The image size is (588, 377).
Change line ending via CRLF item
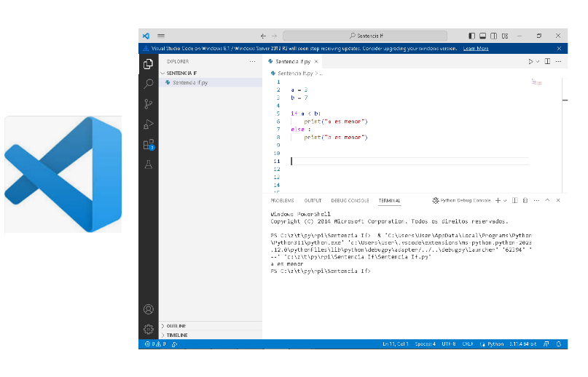click(x=468, y=344)
